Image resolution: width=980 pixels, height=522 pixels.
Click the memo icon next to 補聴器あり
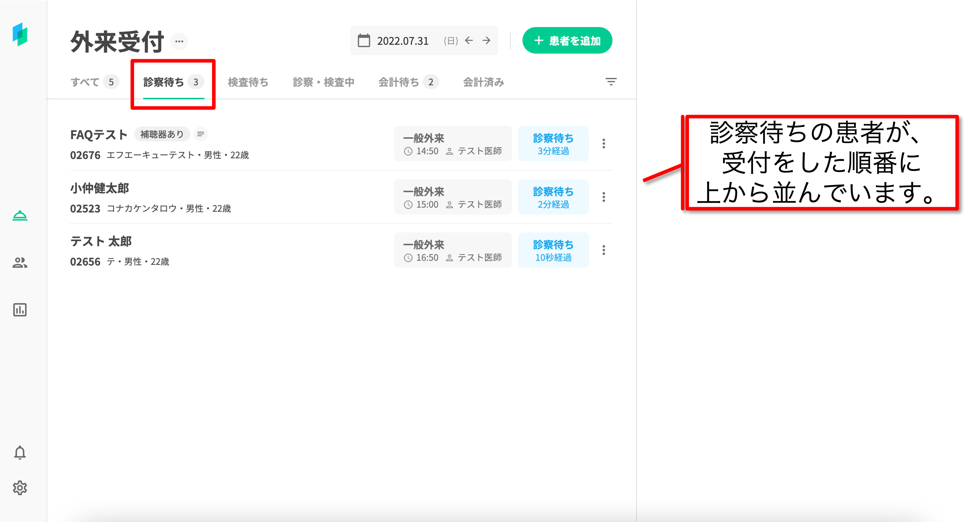[x=200, y=134]
